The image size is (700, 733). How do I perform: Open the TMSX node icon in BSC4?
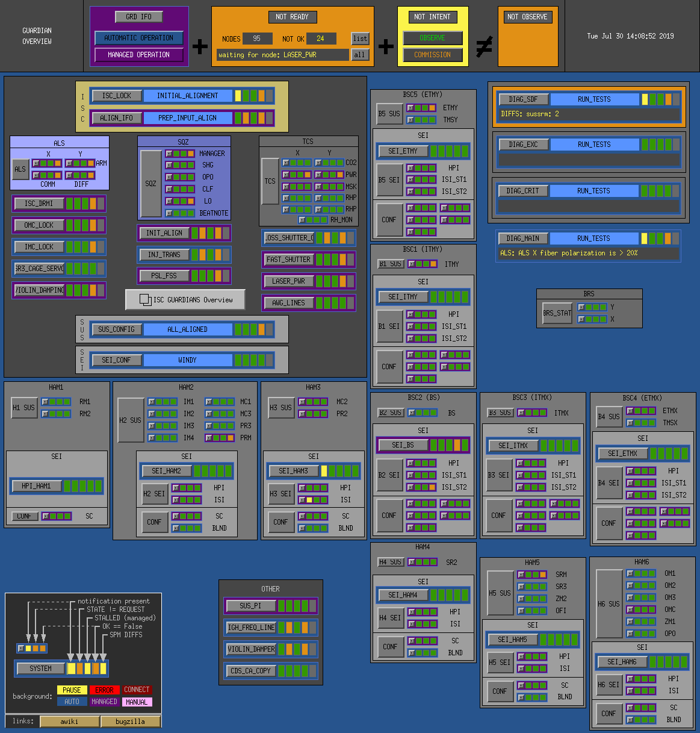(x=630, y=423)
